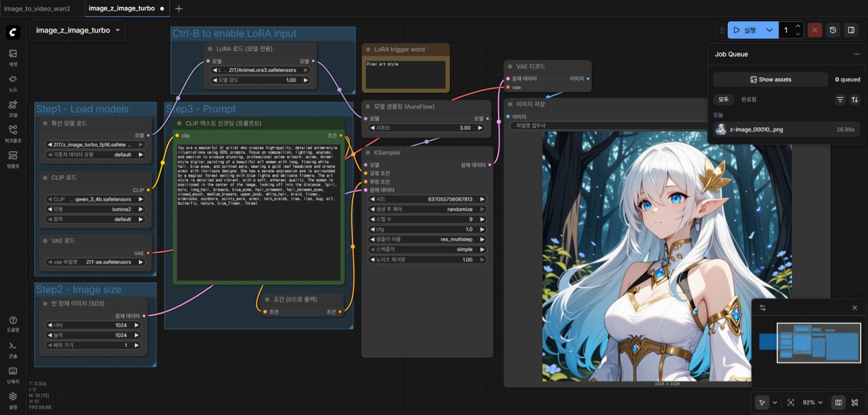Expand the dropdown arrow next to 실행
The width and height of the screenshot is (868, 415).
(769, 30)
